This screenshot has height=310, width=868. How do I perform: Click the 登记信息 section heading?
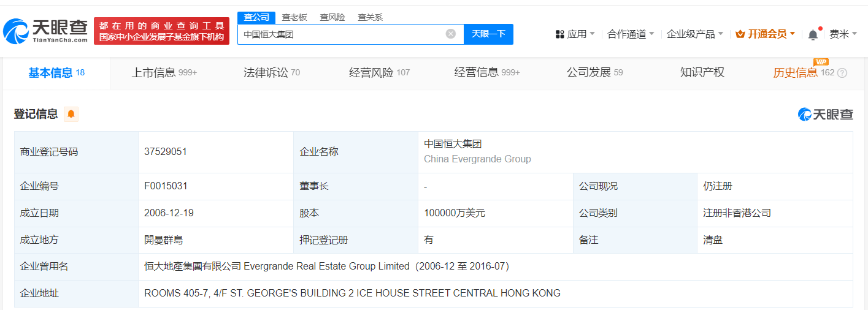point(36,114)
